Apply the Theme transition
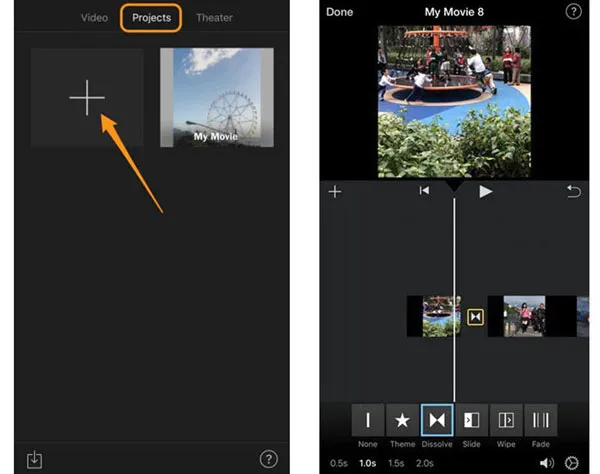600x474 pixels. (x=402, y=420)
